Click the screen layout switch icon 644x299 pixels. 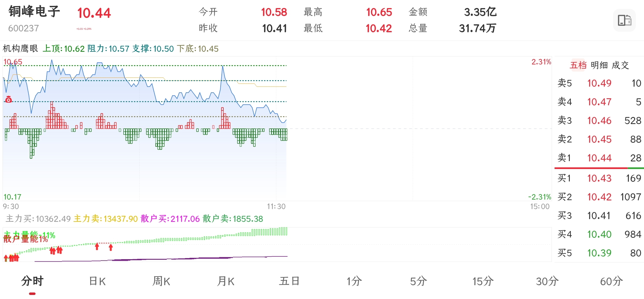[x=624, y=20]
